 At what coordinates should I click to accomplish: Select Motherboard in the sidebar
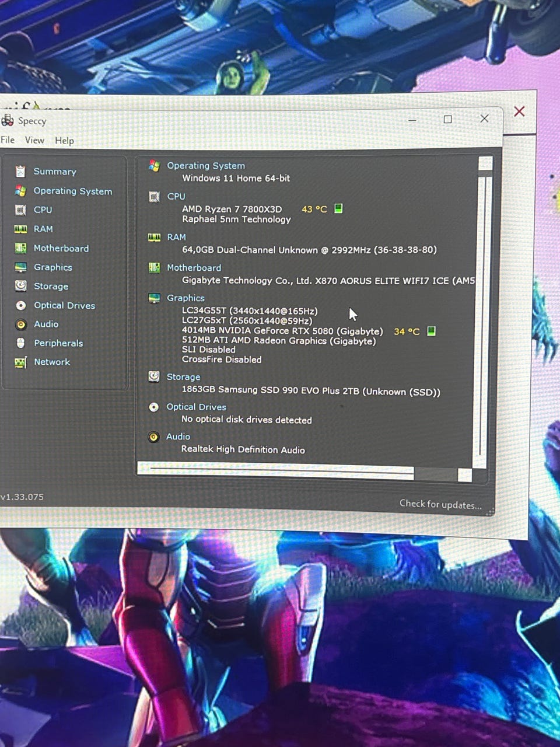pos(61,248)
